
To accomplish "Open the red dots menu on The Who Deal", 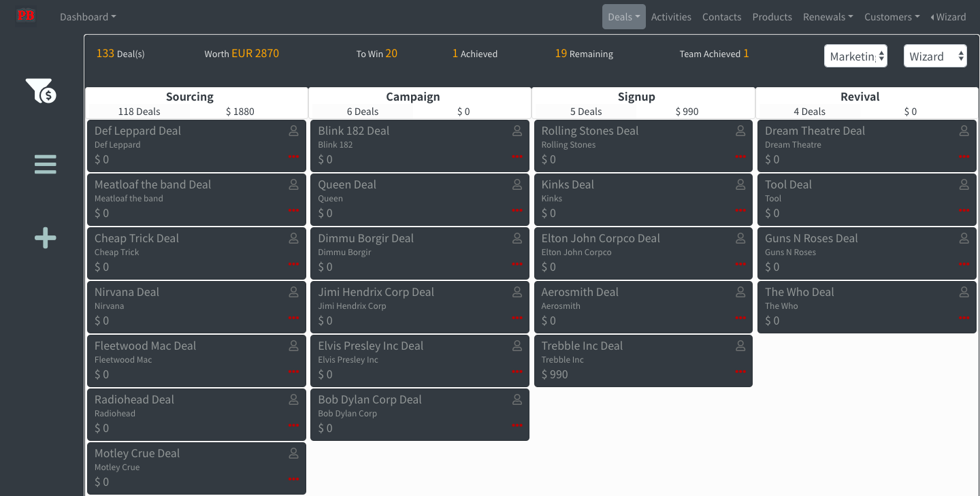I will pos(964,318).
